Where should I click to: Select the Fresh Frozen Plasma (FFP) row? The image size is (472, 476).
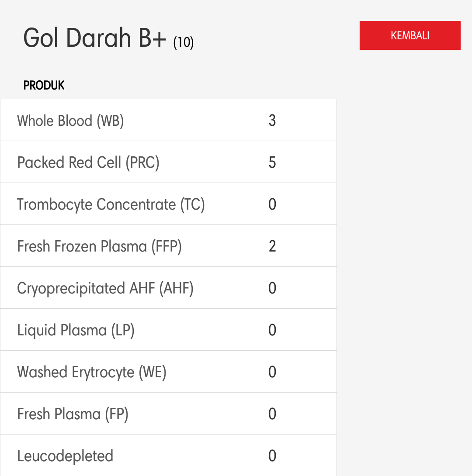click(x=168, y=246)
